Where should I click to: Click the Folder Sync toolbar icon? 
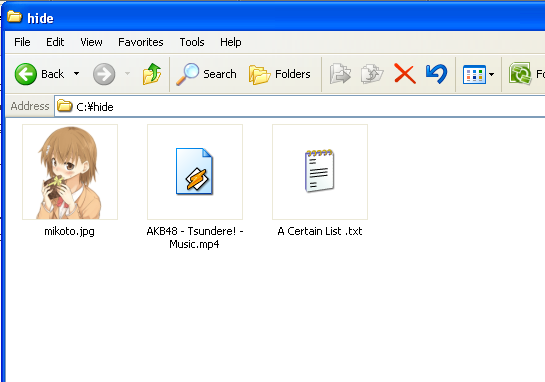click(x=520, y=74)
